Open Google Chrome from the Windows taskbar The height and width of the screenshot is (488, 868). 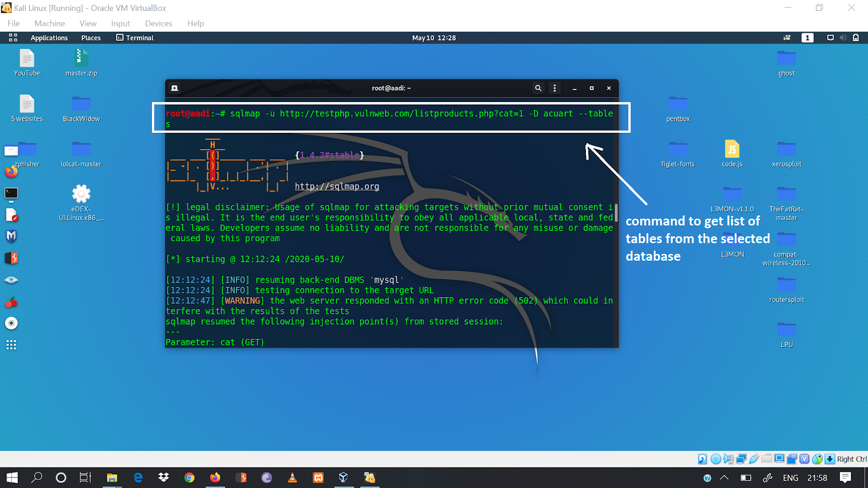pos(189,478)
